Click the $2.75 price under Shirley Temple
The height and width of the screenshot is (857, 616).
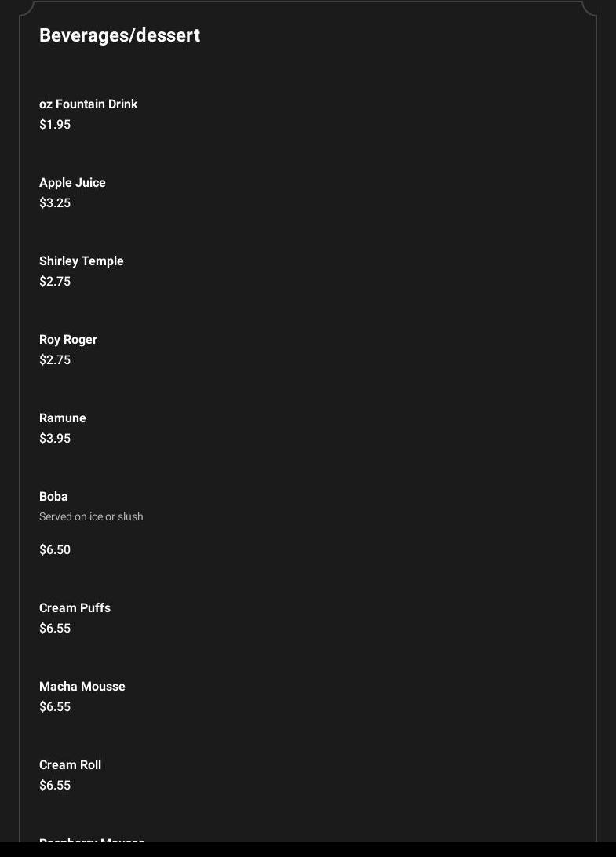click(x=55, y=281)
